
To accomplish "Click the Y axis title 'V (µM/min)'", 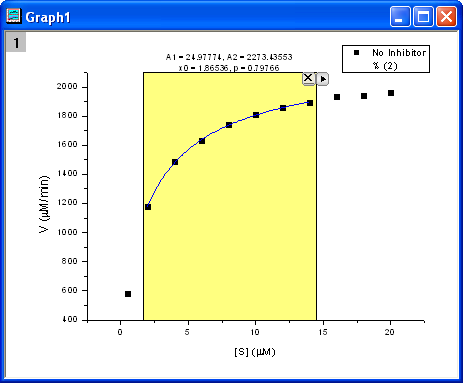I will [44, 204].
